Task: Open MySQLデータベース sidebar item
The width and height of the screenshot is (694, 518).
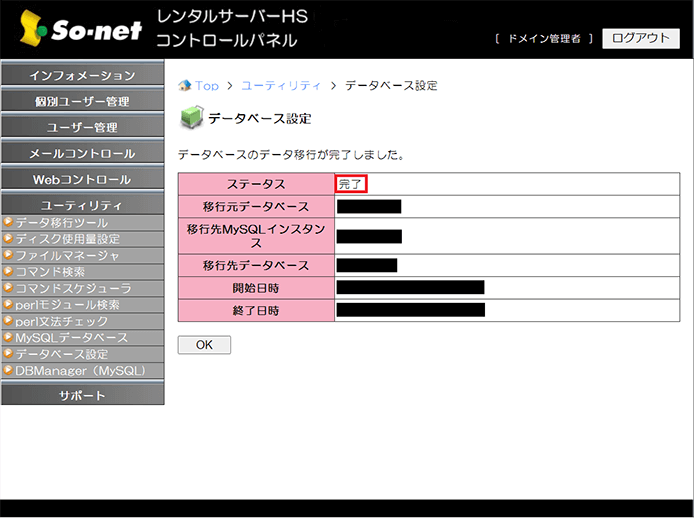Action: 71,338
